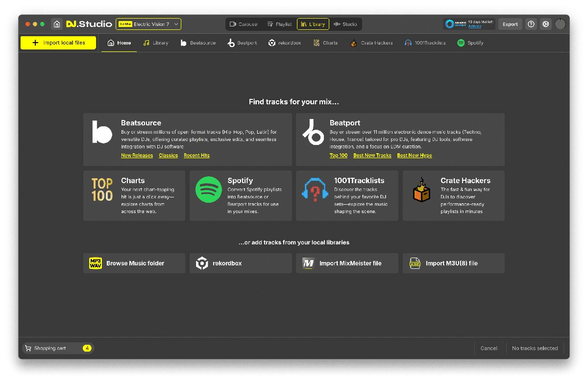The height and width of the screenshot is (381, 588).
Task: Click the user profile avatar circle
Action: (x=560, y=24)
